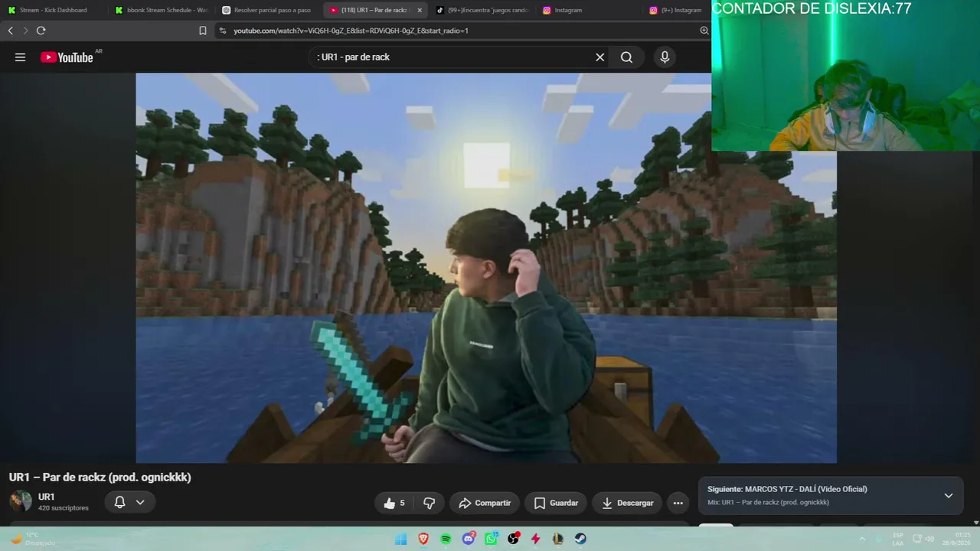Clear the search box with the X

click(x=600, y=57)
